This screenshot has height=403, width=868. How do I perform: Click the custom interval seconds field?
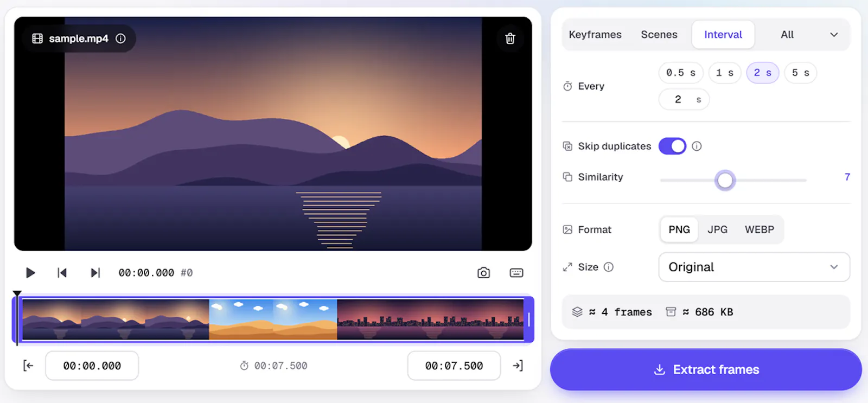tap(684, 99)
